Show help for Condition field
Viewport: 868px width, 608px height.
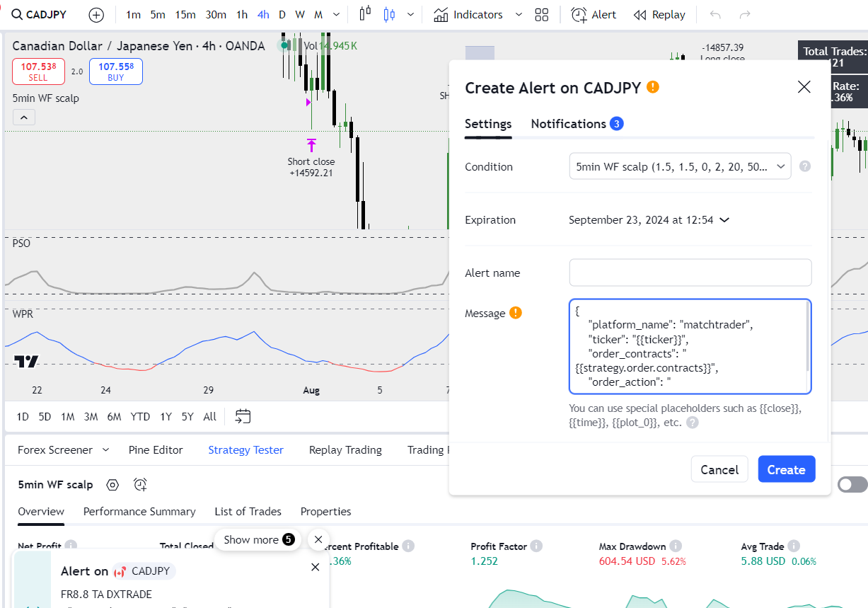[x=804, y=166]
